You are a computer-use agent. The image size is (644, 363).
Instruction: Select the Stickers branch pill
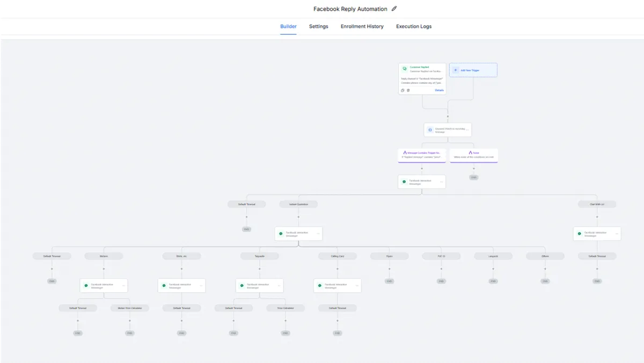point(104,256)
